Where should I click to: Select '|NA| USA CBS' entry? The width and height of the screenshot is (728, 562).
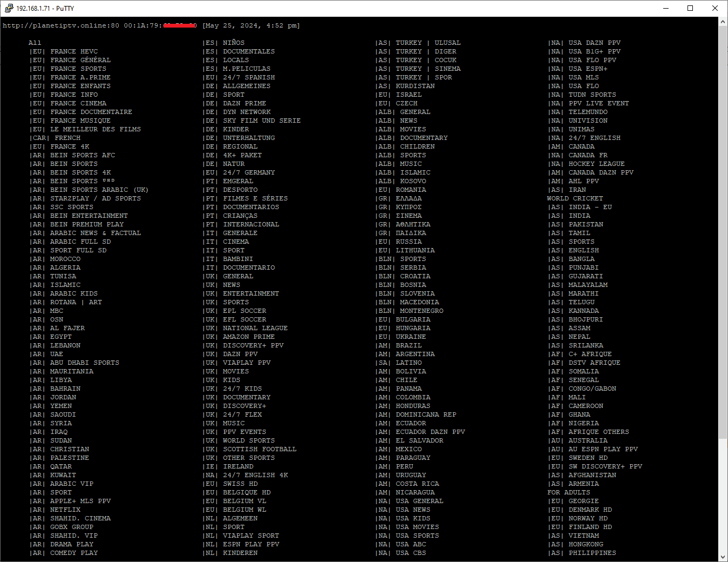coord(401,553)
